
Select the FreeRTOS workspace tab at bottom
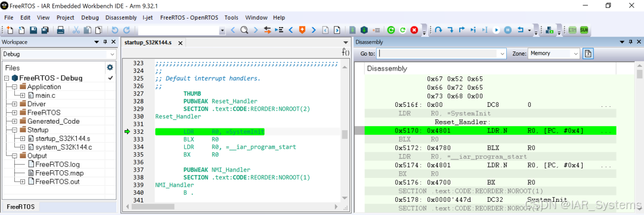20,207
